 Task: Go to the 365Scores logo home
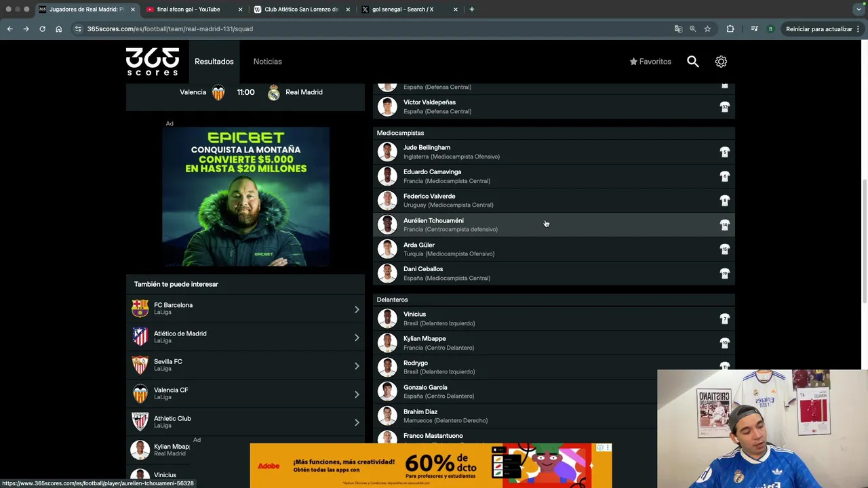coord(153,61)
